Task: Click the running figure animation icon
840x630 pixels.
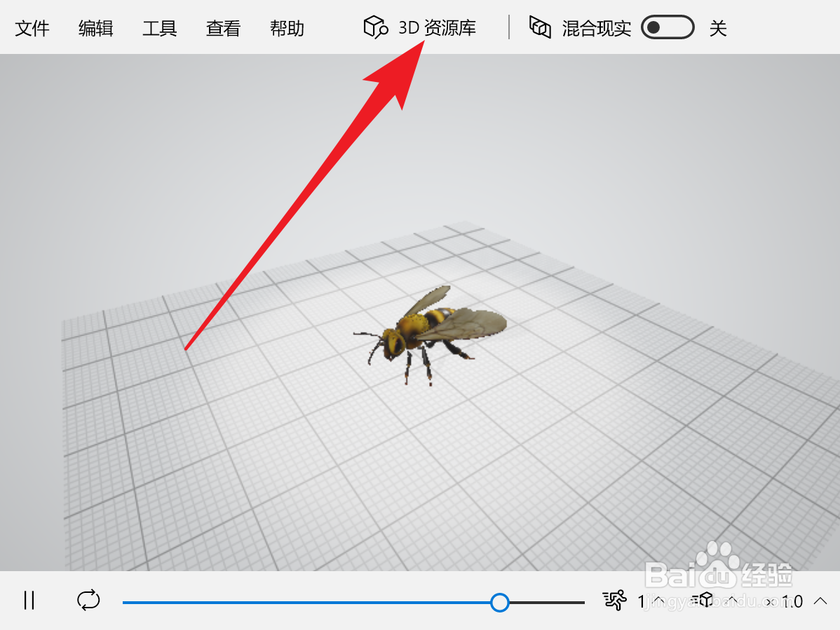Action: coord(614,601)
